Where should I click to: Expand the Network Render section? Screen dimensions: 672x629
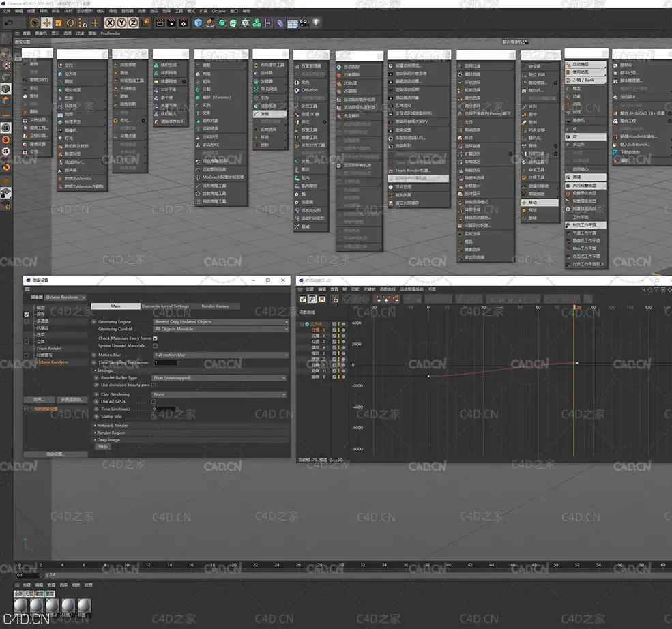coord(111,426)
